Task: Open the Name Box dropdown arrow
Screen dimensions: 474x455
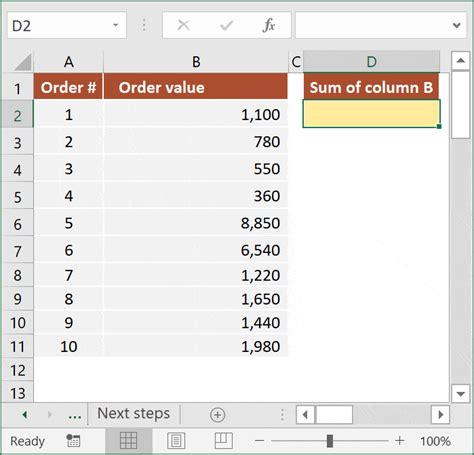Action: (x=116, y=25)
